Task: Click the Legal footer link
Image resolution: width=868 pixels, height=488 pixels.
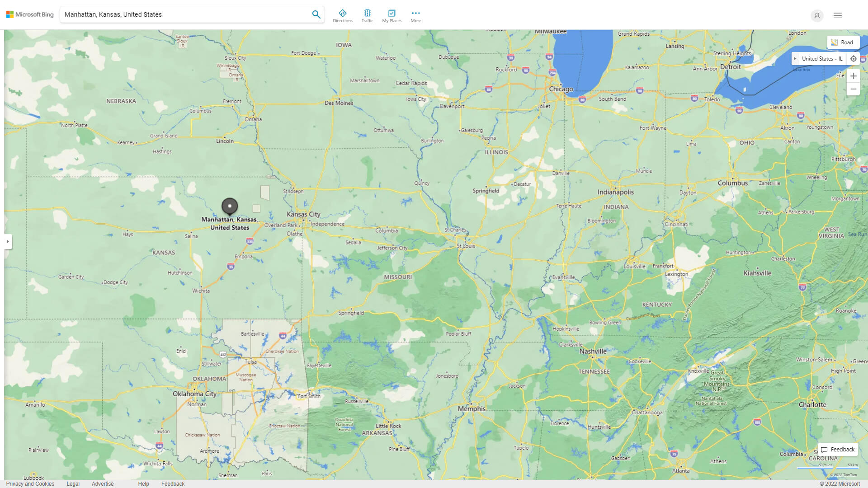Action: (x=73, y=483)
